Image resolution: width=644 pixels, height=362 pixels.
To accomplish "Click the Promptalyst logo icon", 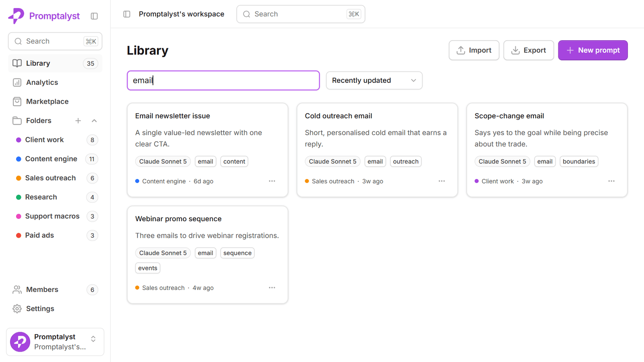I will coord(16,16).
